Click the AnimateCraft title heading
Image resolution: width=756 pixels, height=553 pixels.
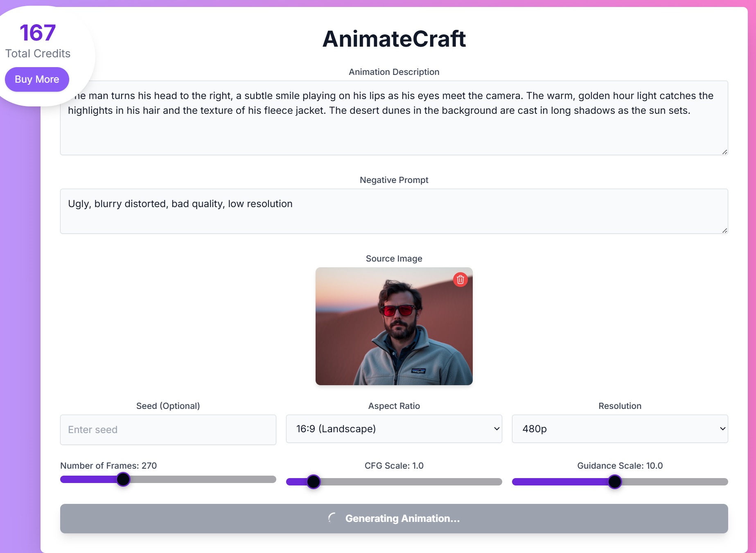[394, 39]
